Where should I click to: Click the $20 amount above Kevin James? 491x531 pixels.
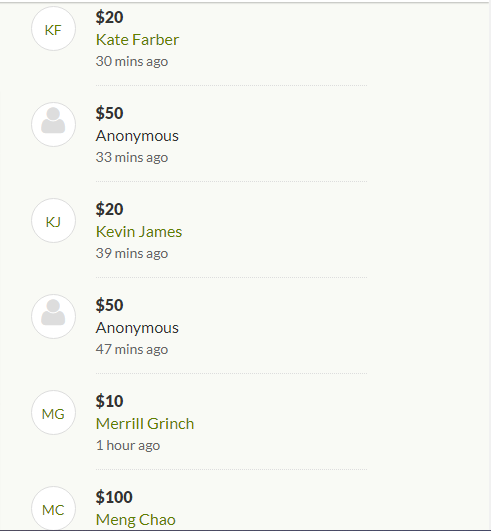click(x=109, y=209)
